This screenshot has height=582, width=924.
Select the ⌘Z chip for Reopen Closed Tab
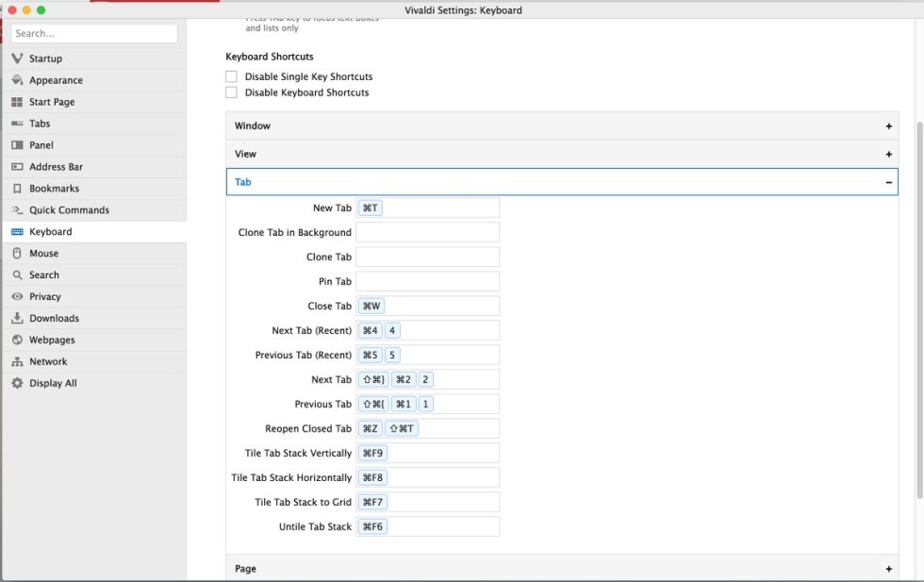[x=370, y=428]
